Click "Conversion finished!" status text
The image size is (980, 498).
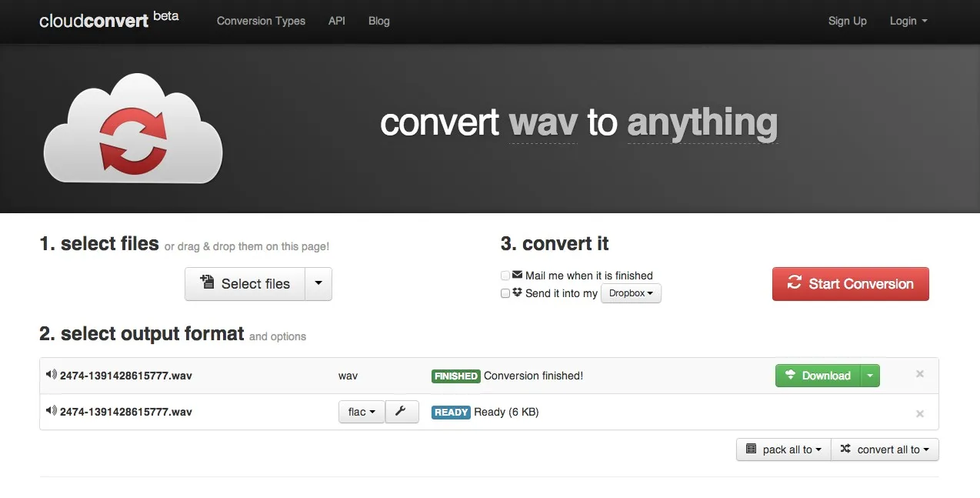pos(533,376)
